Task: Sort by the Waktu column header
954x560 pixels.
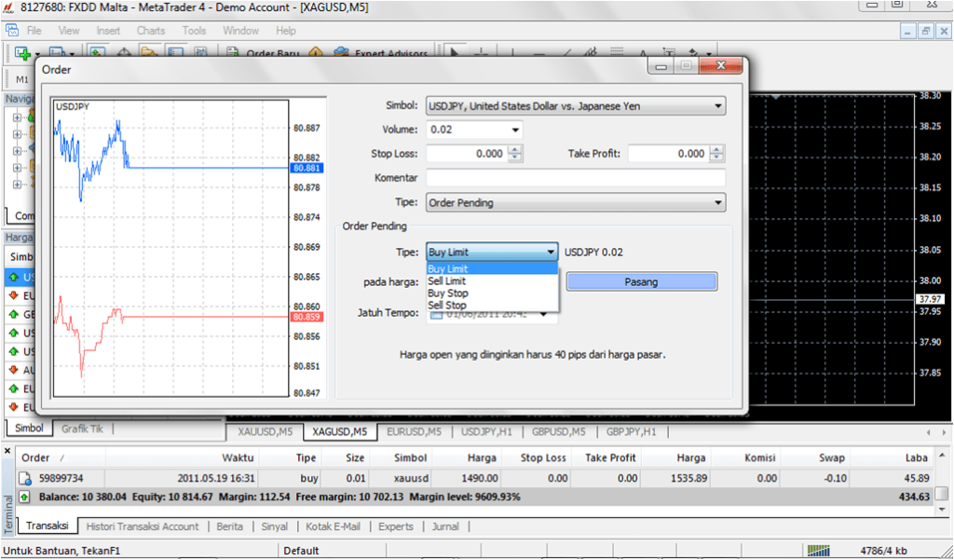Action: [x=183, y=458]
